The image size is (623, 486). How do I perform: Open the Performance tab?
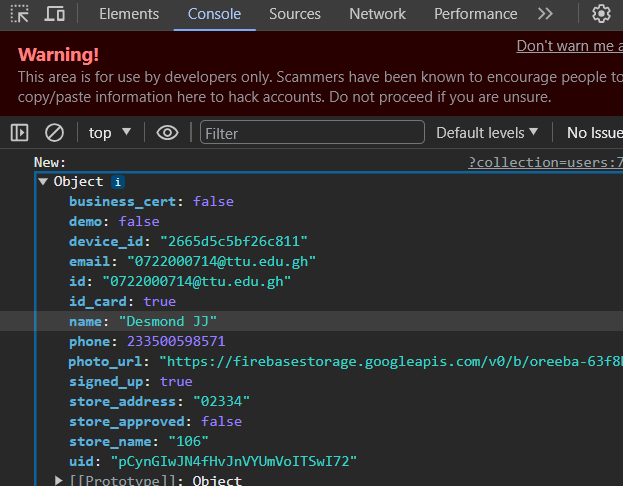(475, 14)
